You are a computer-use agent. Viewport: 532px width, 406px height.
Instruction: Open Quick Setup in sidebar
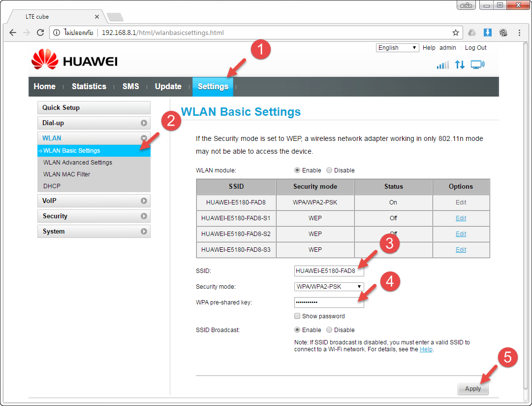pyautogui.click(x=94, y=108)
